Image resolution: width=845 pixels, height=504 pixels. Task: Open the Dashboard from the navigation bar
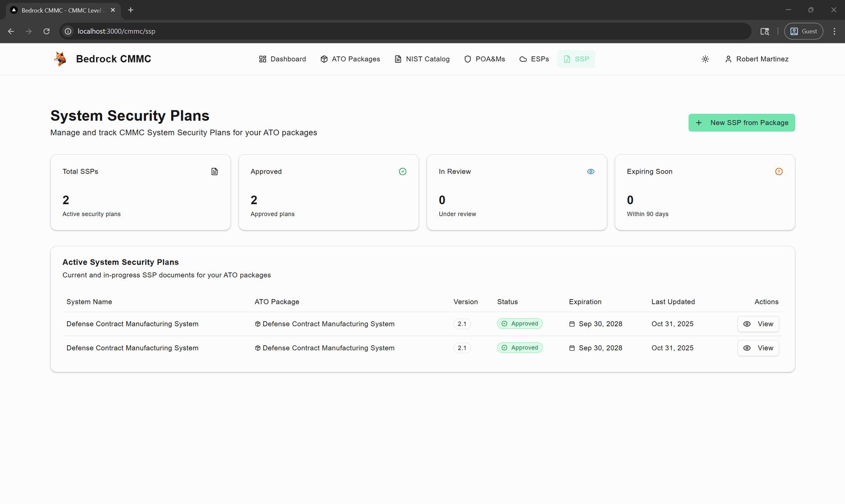pos(282,59)
